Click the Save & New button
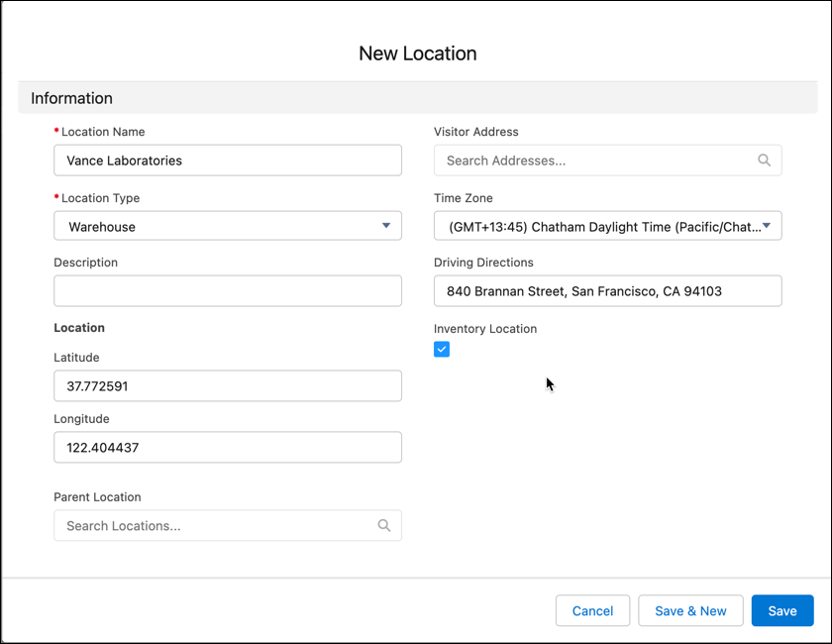832x644 pixels. [x=690, y=610]
